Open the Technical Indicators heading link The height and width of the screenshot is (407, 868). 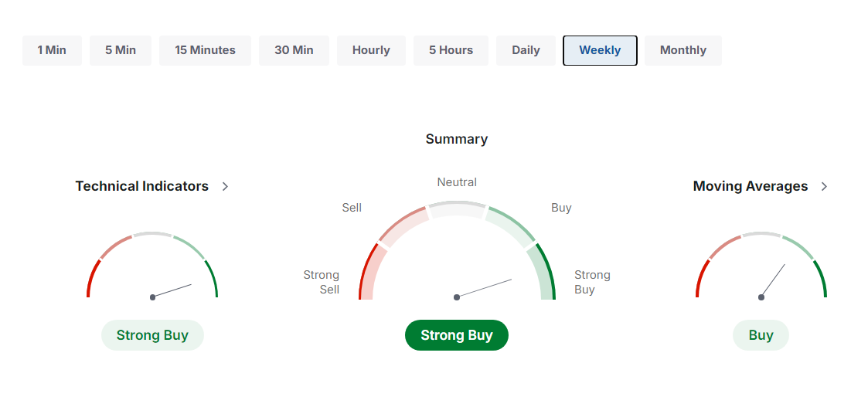click(x=142, y=186)
